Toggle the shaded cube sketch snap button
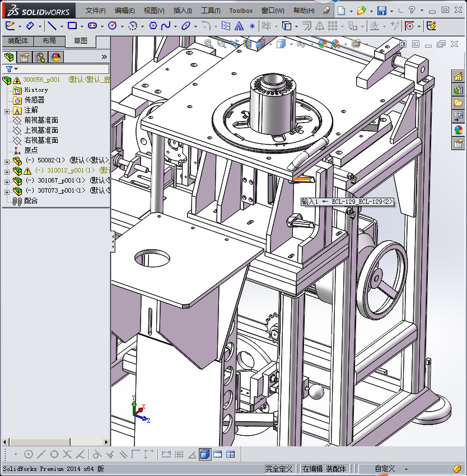The height and width of the screenshot is (476, 467). [205, 454]
